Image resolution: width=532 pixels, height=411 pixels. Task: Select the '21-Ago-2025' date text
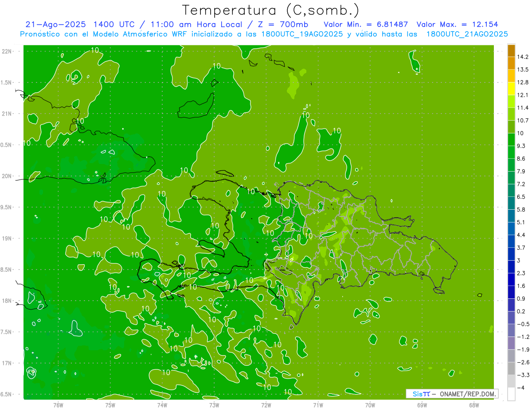pyautogui.click(x=56, y=24)
